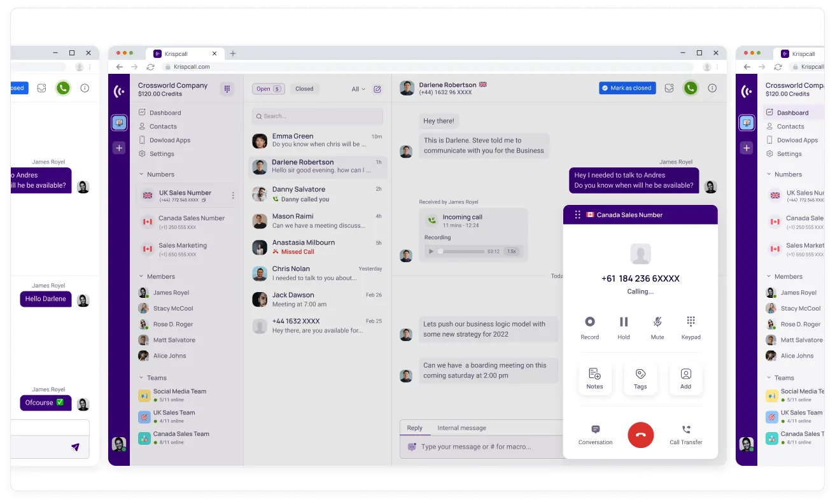Open the All filter dropdown
Screen dimensions: 835x504
tap(358, 89)
